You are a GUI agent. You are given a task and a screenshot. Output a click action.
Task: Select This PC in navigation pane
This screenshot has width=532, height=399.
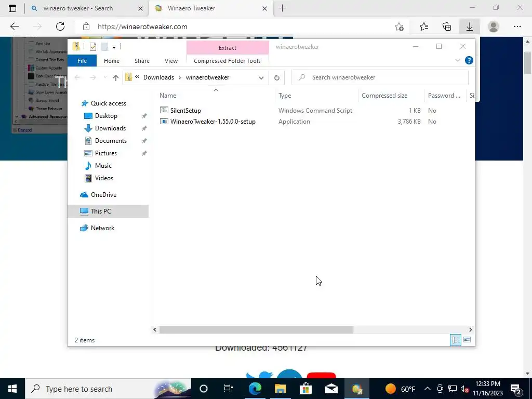pyautogui.click(x=108, y=211)
